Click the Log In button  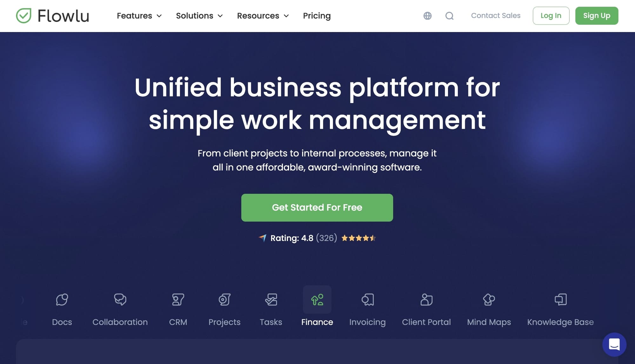[551, 16]
